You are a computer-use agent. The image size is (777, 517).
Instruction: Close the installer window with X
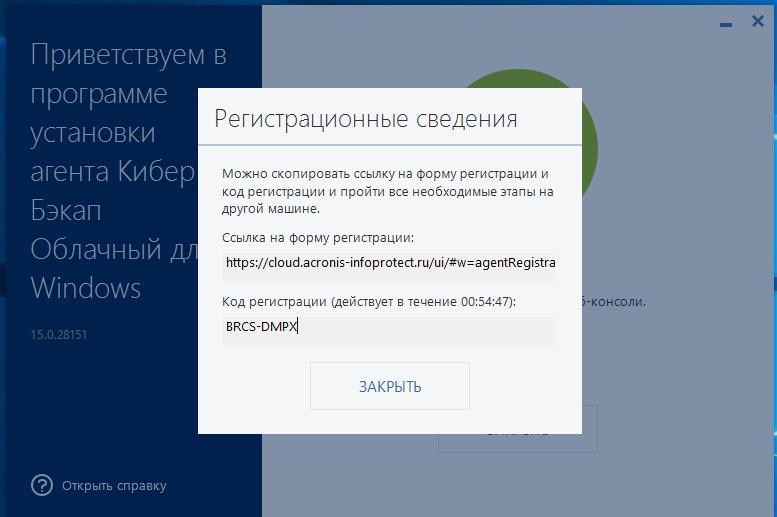(x=758, y=21)
